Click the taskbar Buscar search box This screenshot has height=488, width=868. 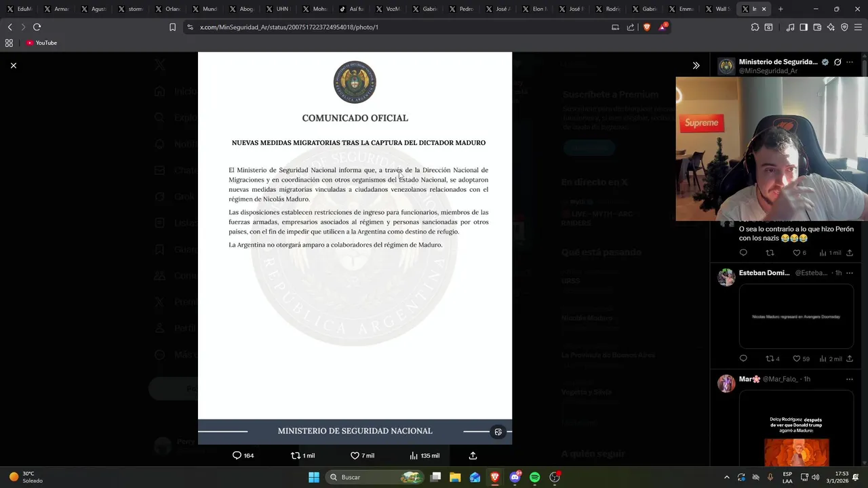coord(375,477)
